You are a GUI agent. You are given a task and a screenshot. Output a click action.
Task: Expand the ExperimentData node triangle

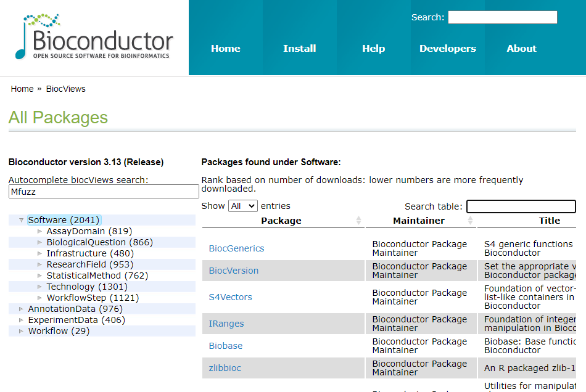click(x=22, y=320)
